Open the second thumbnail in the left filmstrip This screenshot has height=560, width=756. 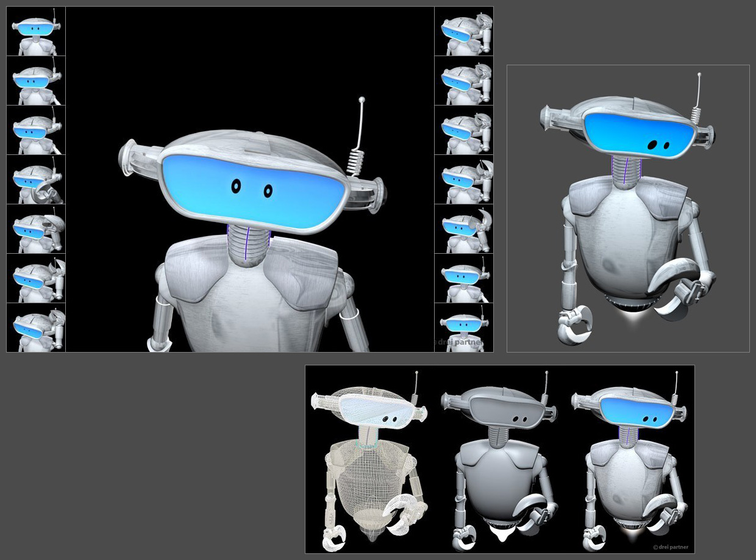click(36, 81)
